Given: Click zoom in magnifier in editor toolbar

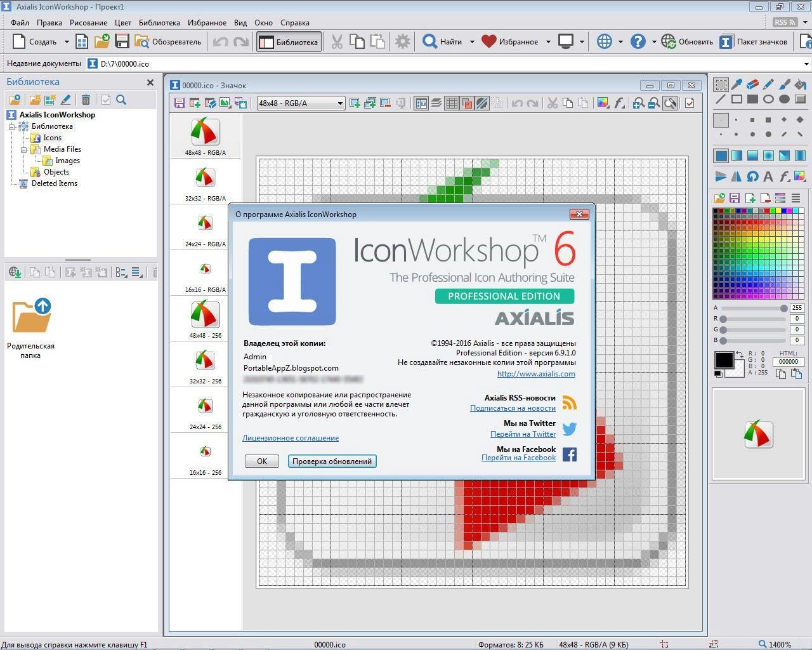Looking at the screenshot, I should pos(639,103).
